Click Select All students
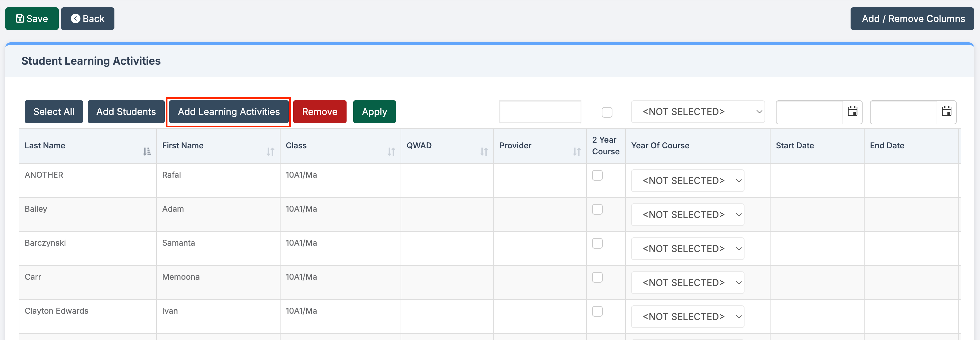980x340 pixels. point(54,112)
